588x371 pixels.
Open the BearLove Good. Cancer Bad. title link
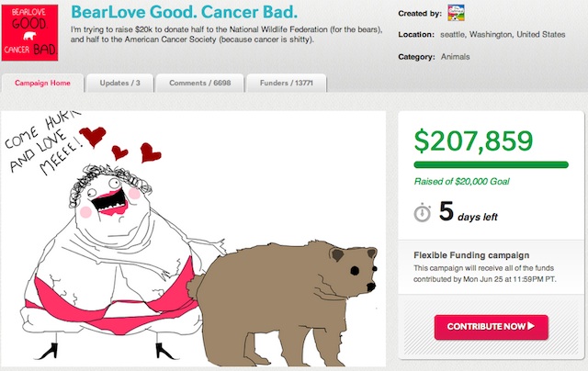[x=184, y=12]
